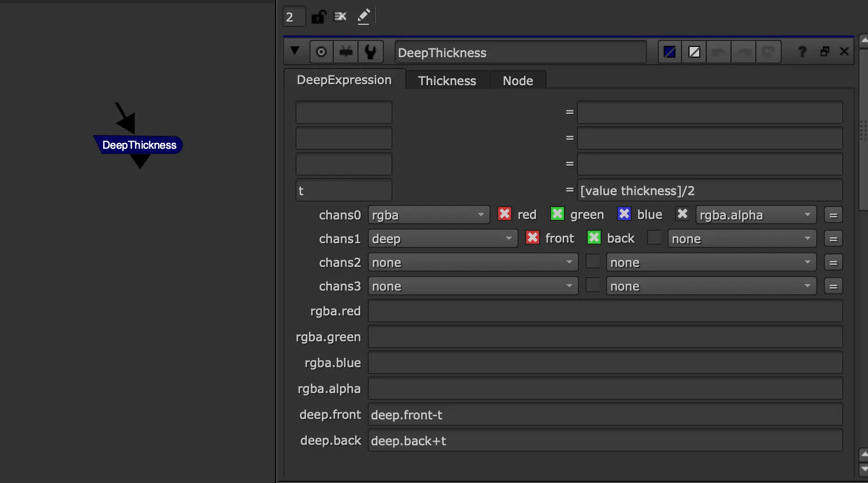Click the equals button on chans1 row
Image resolution: width=868 pixels, height=483 pixels.
pyautogui.click(x=833, y=239)
